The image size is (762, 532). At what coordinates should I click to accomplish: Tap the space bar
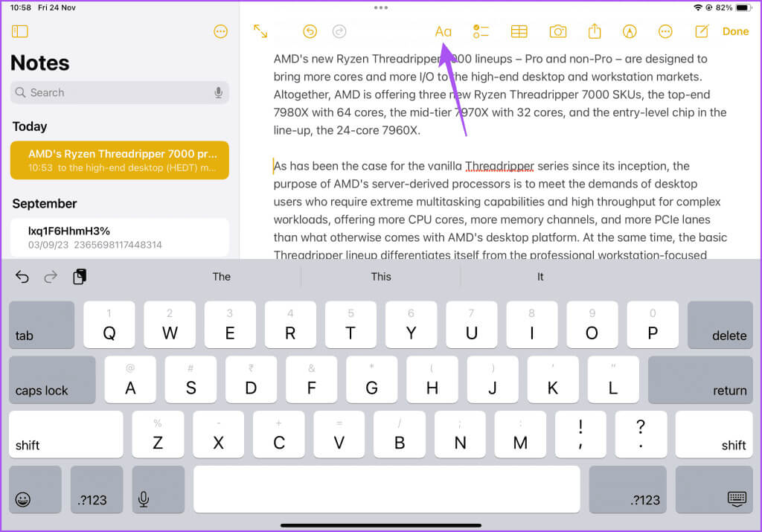387,490
